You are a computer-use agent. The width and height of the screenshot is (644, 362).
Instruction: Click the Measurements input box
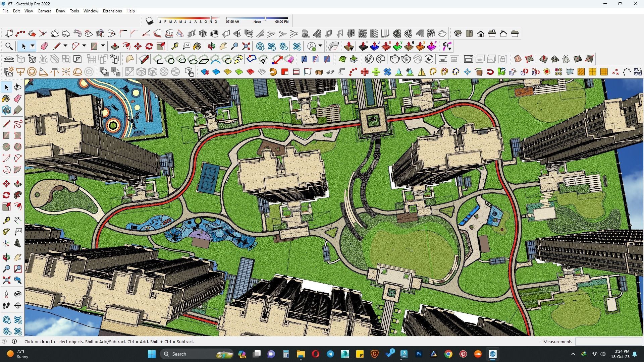click(x=608, y=342)
